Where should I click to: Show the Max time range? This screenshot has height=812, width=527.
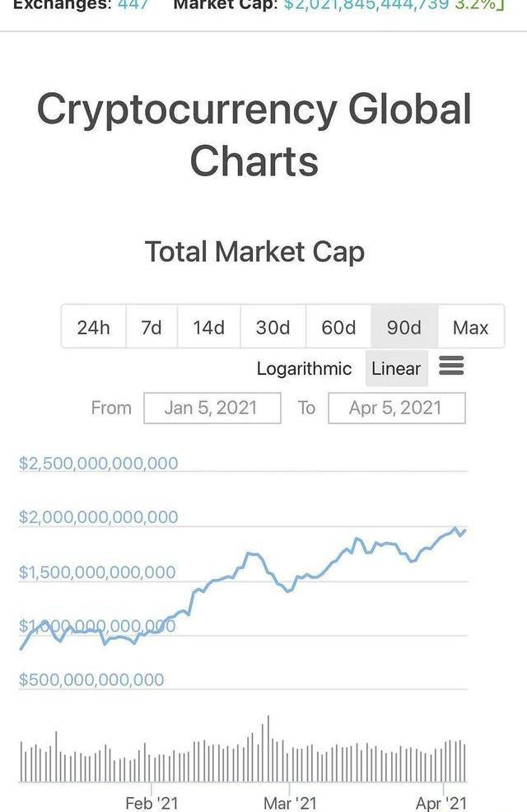point(470,327)
